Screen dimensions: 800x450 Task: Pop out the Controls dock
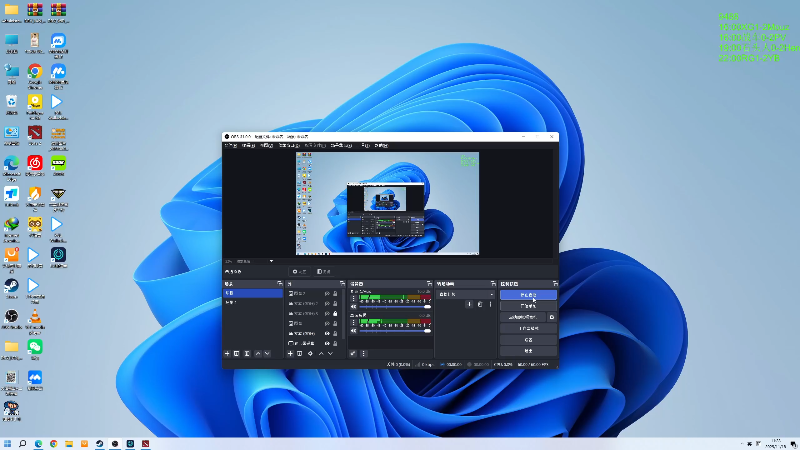point(555,284)
